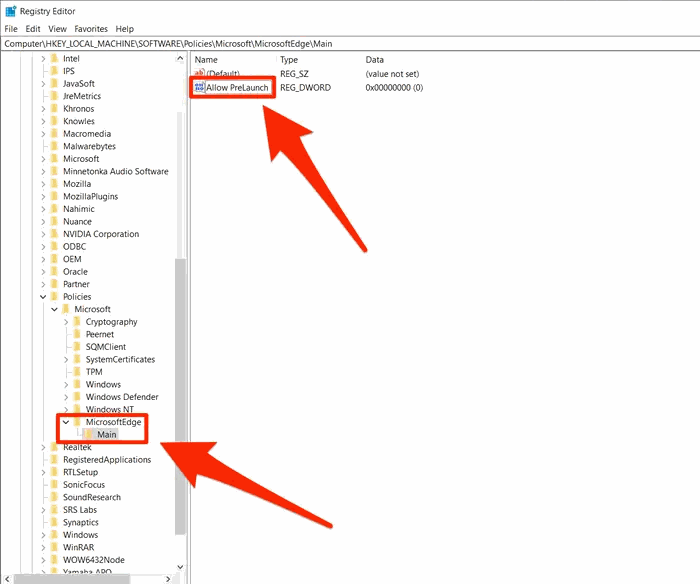The width and height of the screenshot is (700, 584).
Task: Open the Help menu
Action: 125,29
